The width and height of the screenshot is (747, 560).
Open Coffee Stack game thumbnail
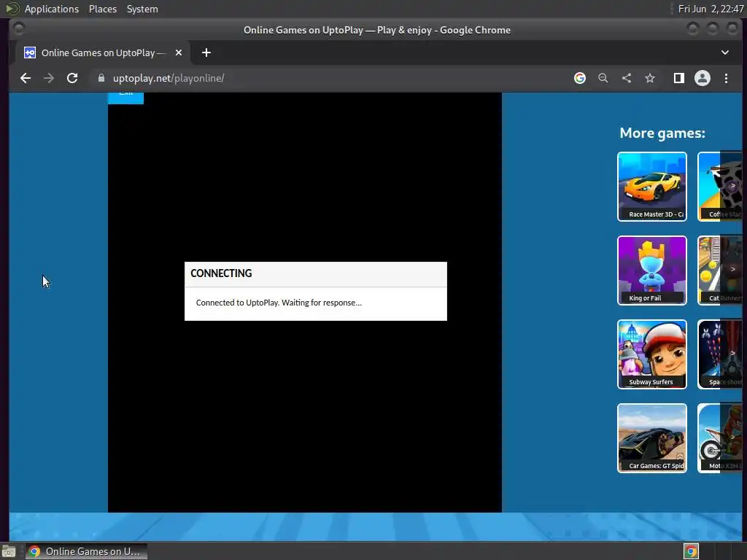720,187
